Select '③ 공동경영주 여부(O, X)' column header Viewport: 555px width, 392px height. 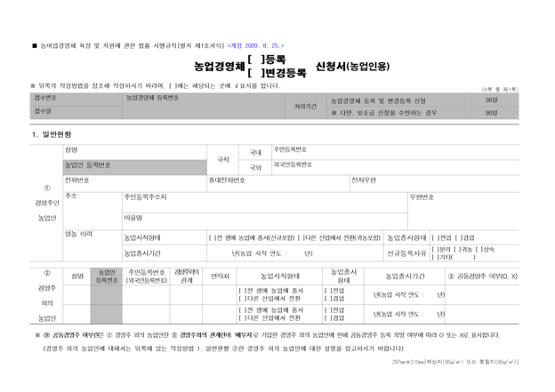[482, 276]
